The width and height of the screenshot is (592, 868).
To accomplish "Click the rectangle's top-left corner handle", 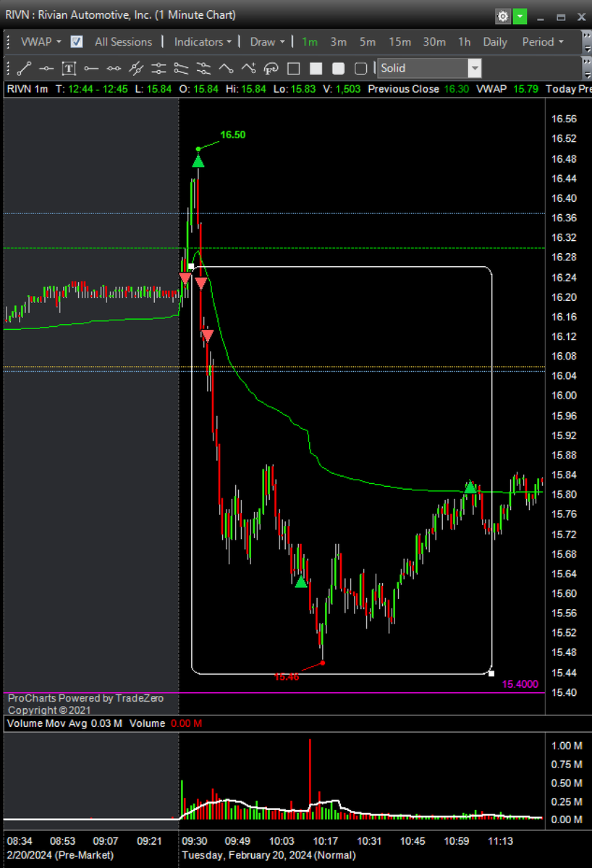I will pyautogui.click(x=191, y=267).
